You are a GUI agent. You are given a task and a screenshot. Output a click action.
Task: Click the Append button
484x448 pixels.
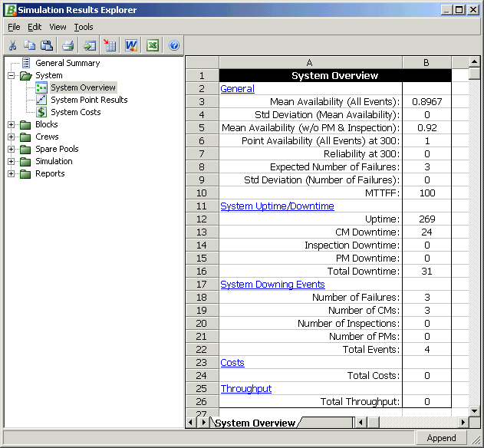pos(441,438)
